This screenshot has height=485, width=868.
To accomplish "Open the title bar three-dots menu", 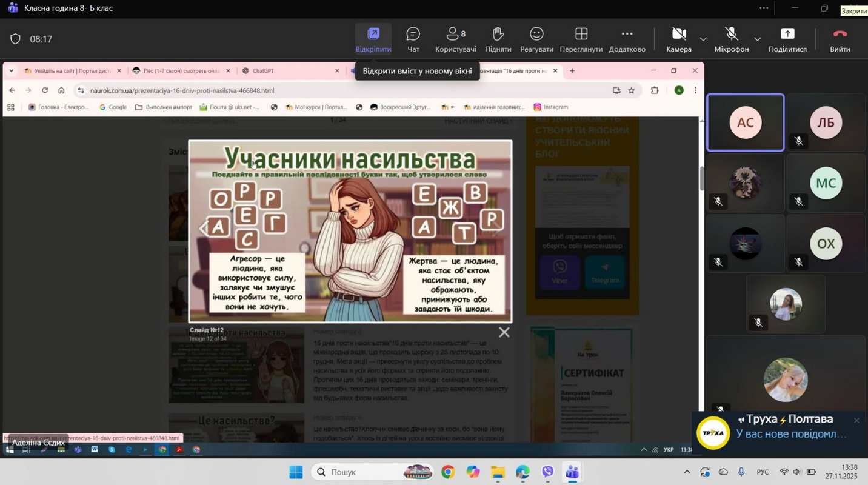I will tap(764, 8).
